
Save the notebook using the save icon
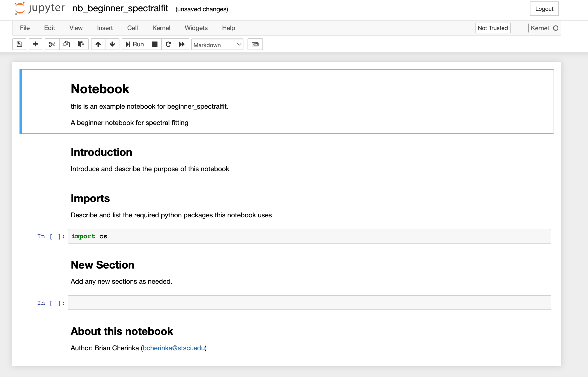tap(19, 44)
